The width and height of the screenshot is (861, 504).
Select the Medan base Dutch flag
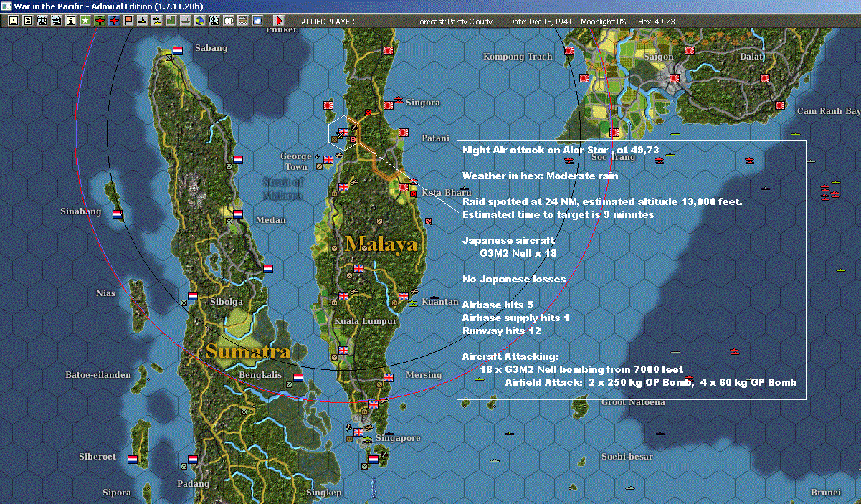pos(237,214)
